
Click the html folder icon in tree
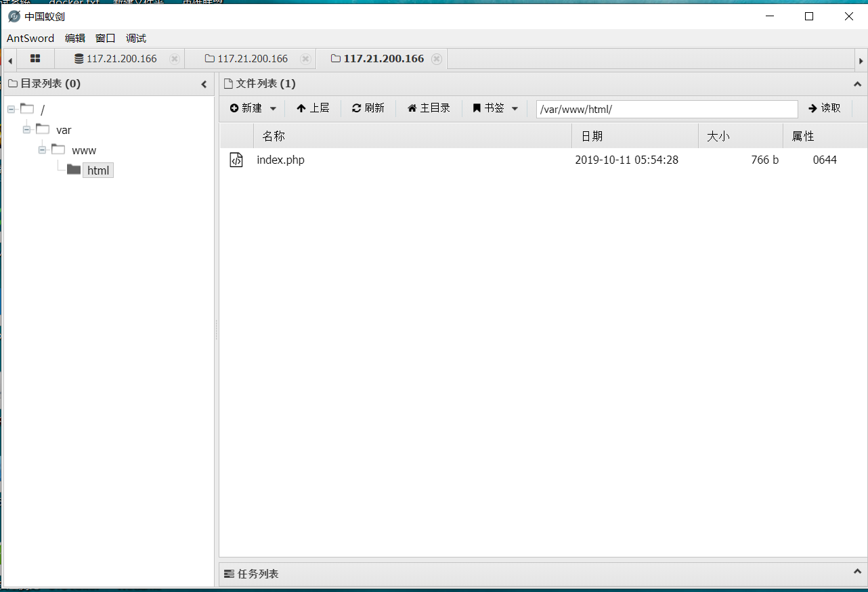point(74,169)
